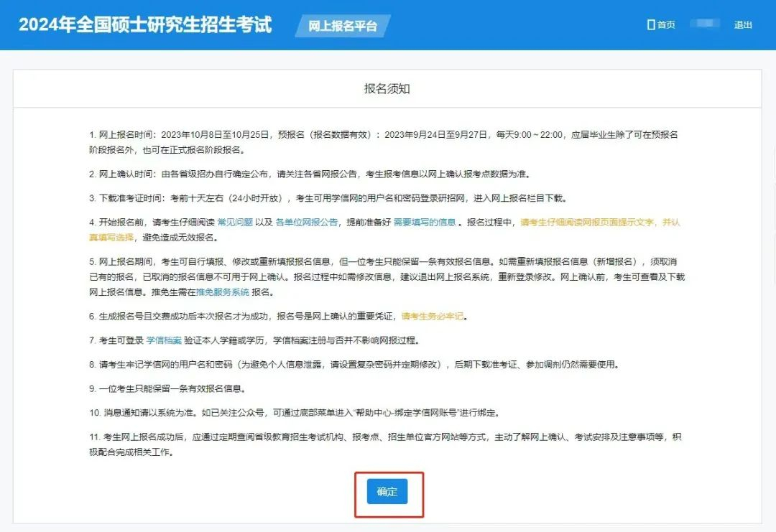Click item 8 about 学信网 username and password

pos(352,365)
